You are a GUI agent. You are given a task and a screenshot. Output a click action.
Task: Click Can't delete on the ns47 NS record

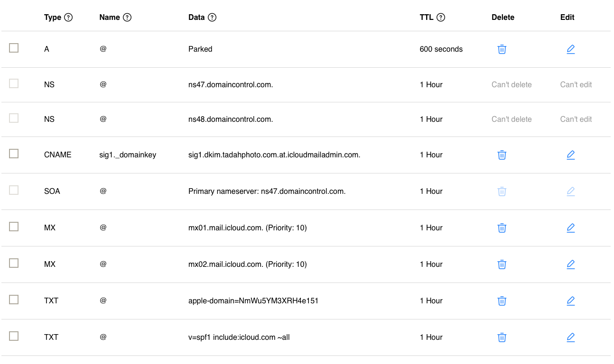pyautogui.click(x=512, y=84)
